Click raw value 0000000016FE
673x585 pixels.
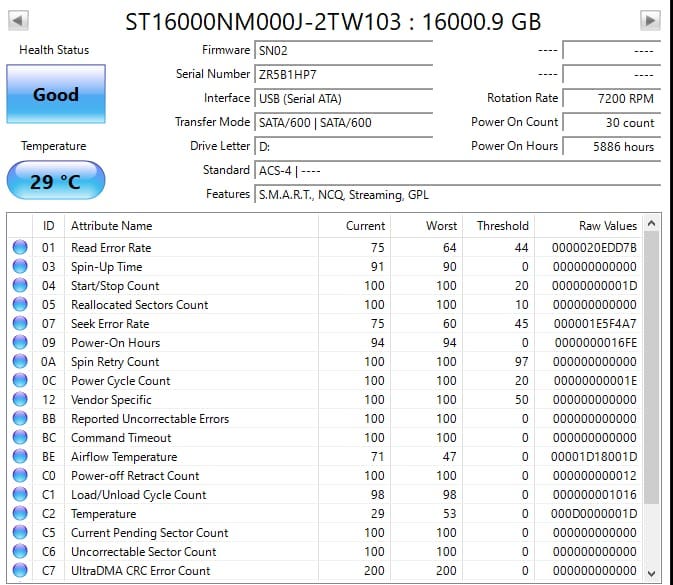point(596,343)
